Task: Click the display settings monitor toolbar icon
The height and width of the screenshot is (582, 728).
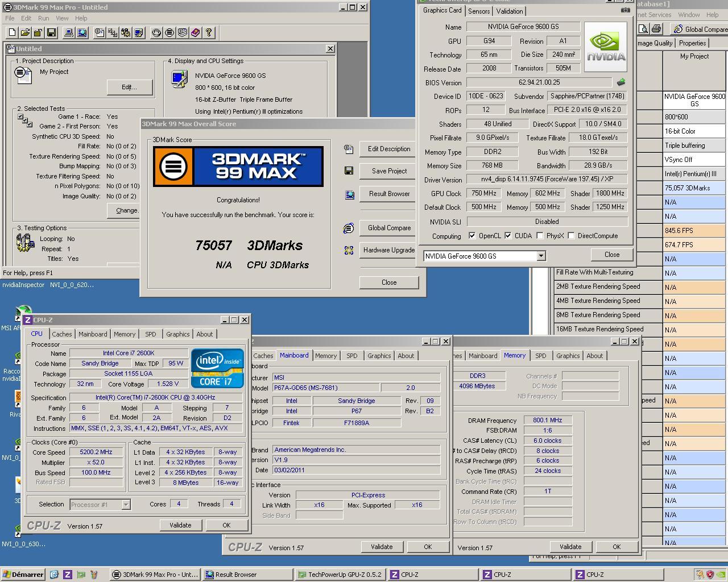Action: point(139,32)
